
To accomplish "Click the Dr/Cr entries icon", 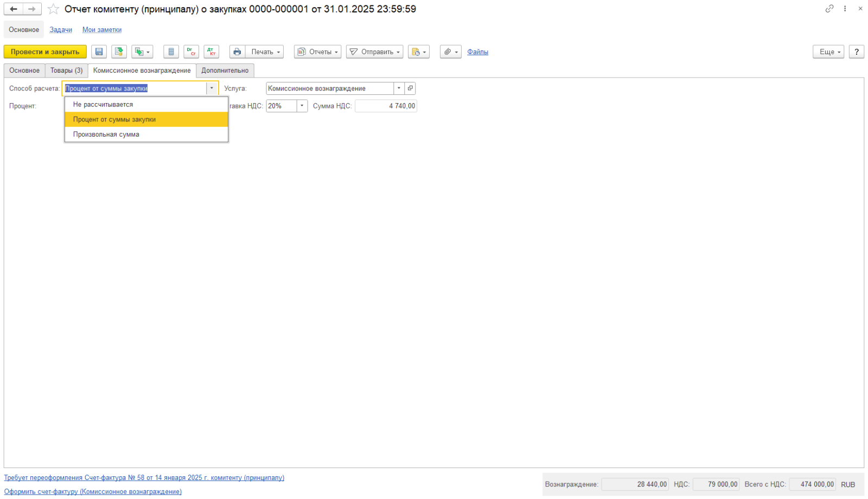I will pos(191,52).
